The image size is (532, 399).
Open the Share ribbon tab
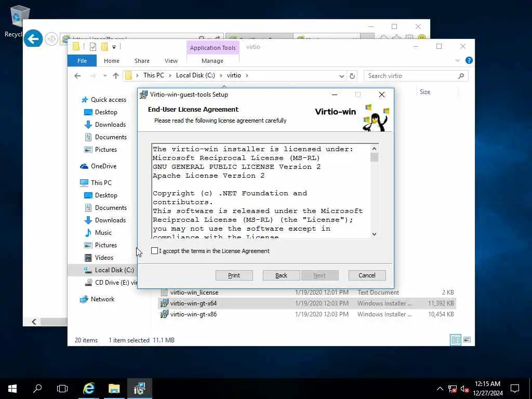tap(142, 61)
